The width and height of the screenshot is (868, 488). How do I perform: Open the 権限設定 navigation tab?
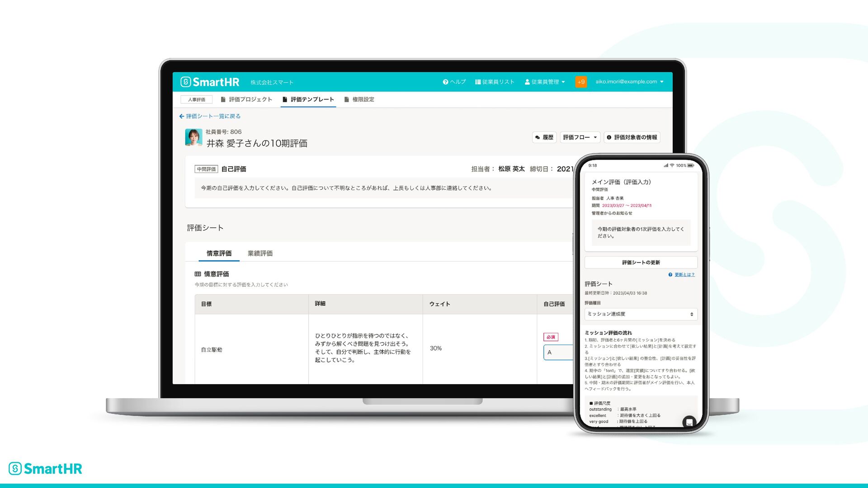(x=359, y=99)
